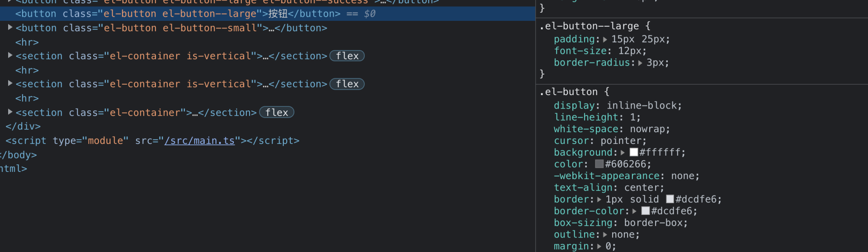Expand the el-button--small button node

click(10, 28)
